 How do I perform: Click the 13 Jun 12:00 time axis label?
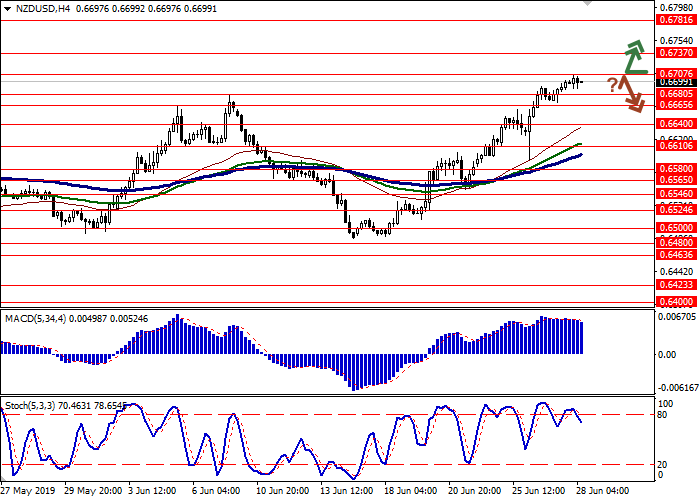pos(345,491)
